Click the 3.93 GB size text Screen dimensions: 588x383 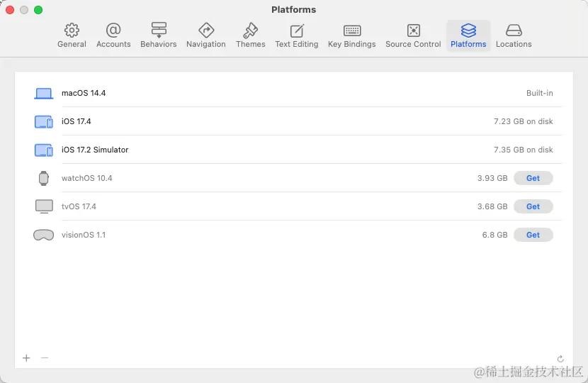[x=492, y=178]
